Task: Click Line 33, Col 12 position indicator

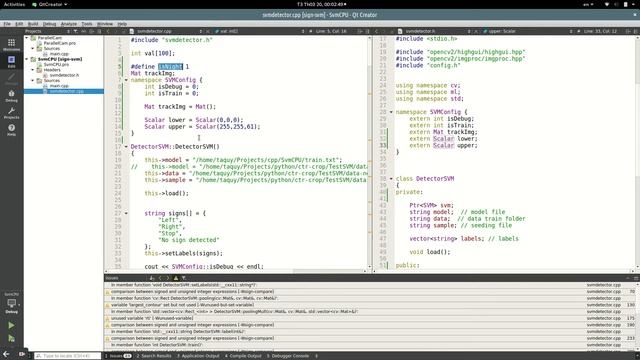Action: coord(600,31)
